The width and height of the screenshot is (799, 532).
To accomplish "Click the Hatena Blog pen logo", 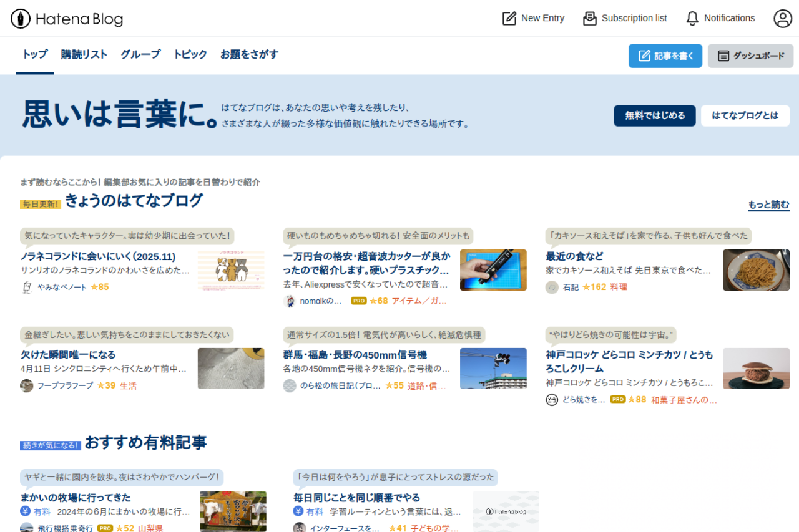I will 21,19.
